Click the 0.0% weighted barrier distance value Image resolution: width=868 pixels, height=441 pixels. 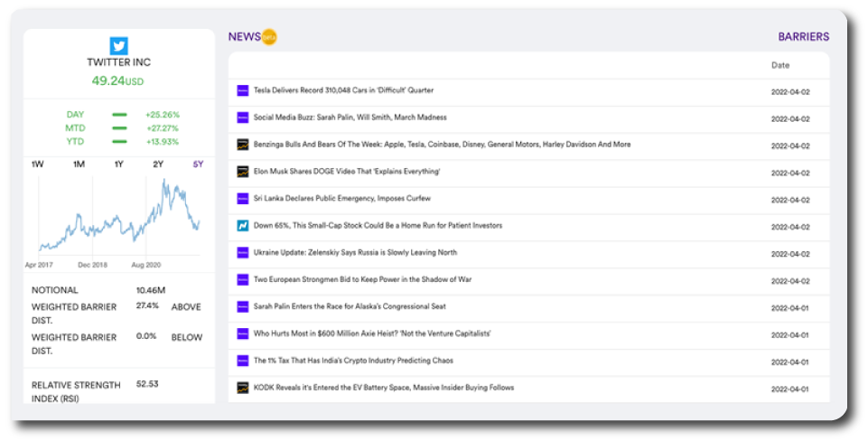[x=146, y=336]
